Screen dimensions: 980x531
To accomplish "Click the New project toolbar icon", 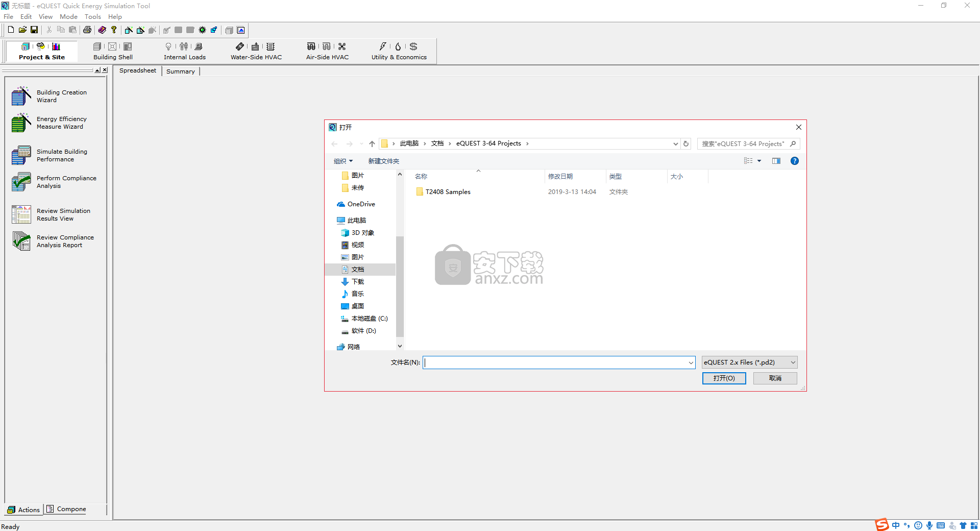I will click(11, 30).
